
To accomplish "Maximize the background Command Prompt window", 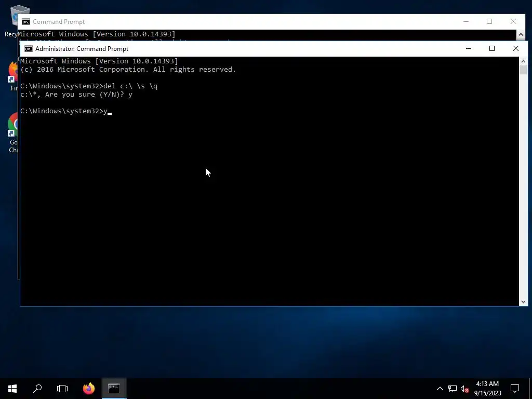I will (x=489, y=21).
